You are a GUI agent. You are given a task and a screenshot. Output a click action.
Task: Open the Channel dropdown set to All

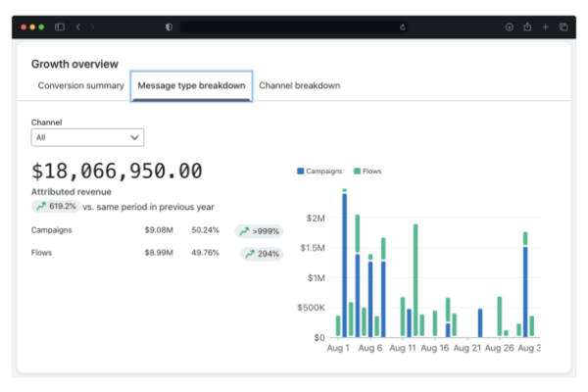point(87,138)
